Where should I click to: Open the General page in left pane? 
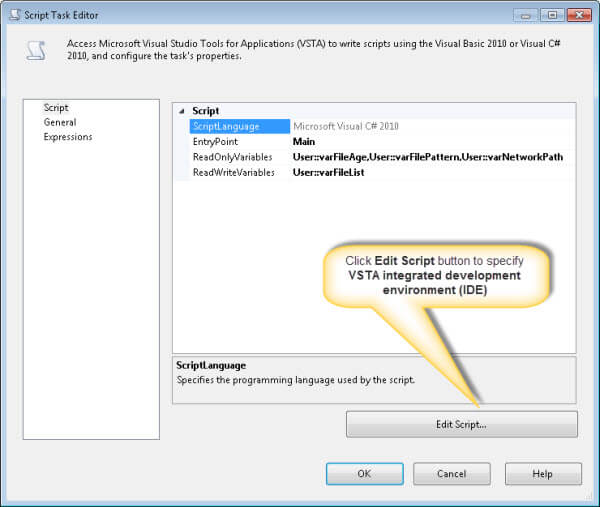click(x=60, y=122)
